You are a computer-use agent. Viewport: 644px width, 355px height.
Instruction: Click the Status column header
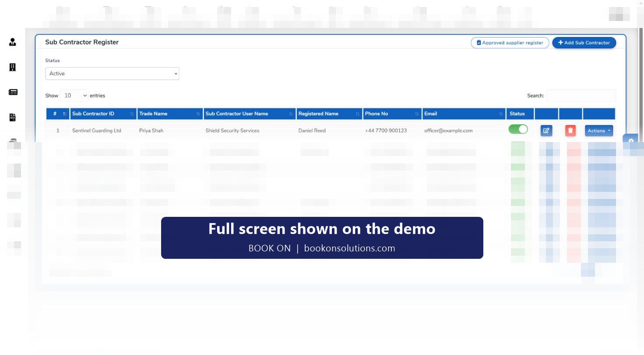(520, 114)
